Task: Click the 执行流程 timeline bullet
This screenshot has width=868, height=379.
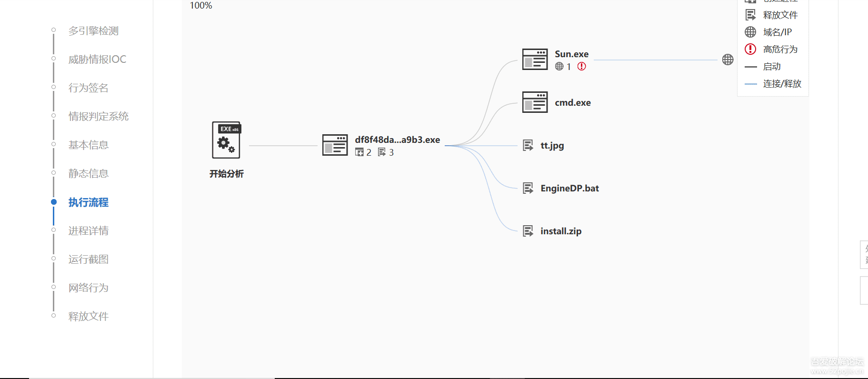Action: 54,202
